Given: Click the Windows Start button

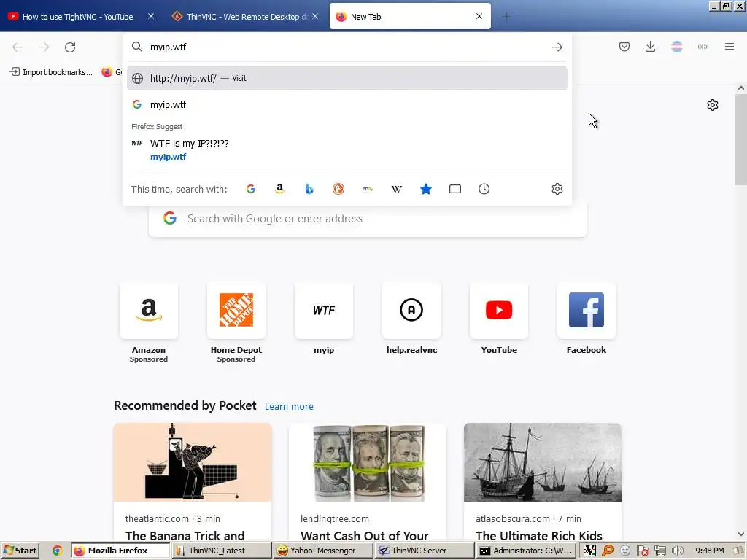Looking at the screenshot, I should coord(20,551).
